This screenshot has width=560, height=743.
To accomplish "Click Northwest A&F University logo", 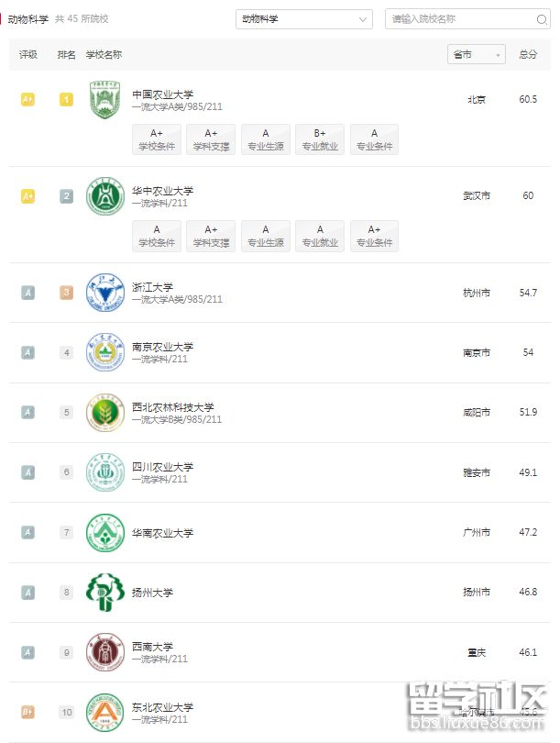I will coord(104,413).
